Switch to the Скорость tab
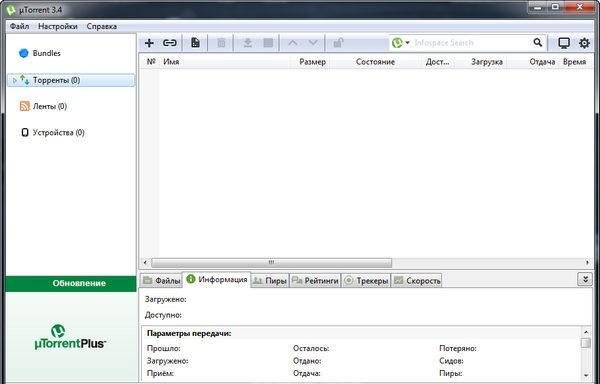The width and height of the screenshot is (600, 384). pyautogui.click(x=416, y=280)
